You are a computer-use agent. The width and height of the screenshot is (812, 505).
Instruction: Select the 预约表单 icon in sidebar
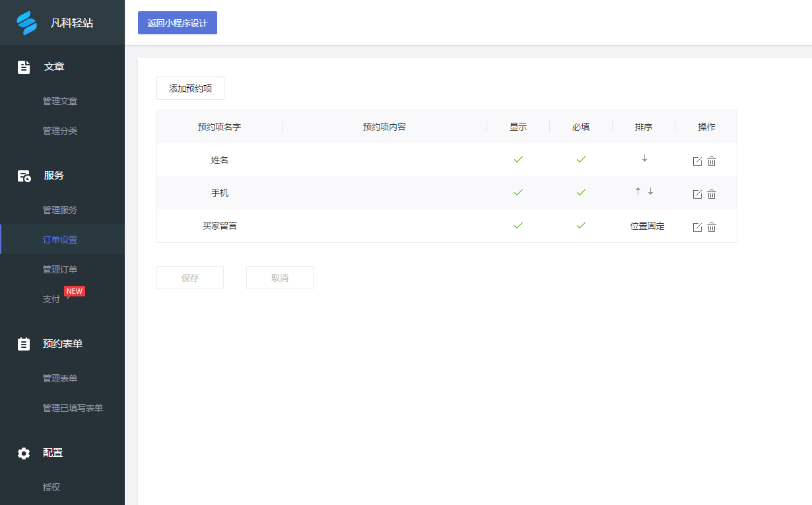(24, 343)
